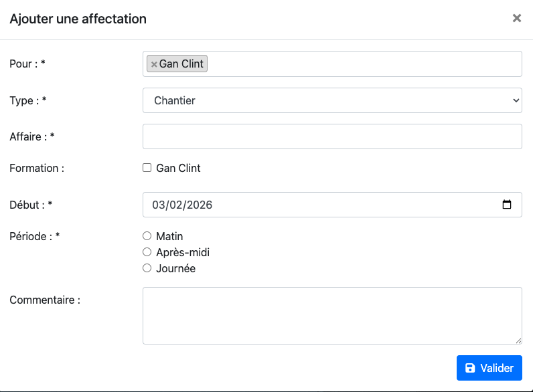This screenshot has height=392, width=533.
Task: Click into the Affaire input field
Action: pos(332,136)
